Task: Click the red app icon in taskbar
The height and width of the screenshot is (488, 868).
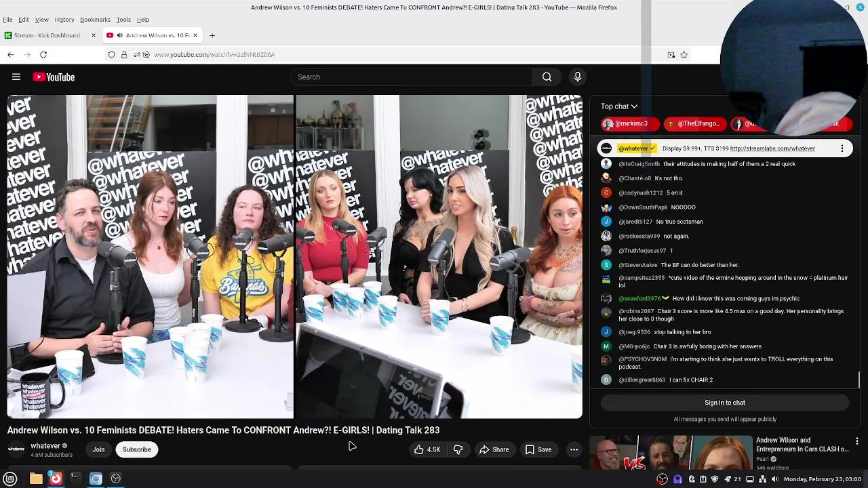Action: pos(56,479)
